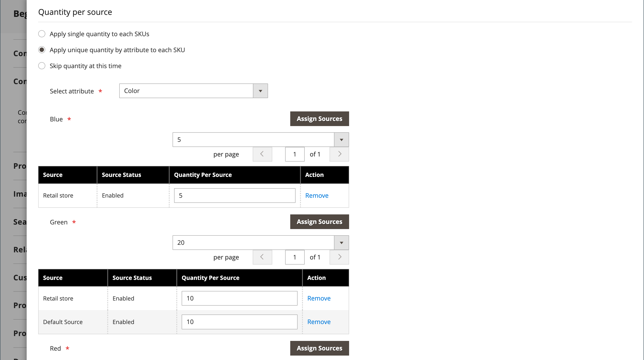Click Blue sources page number field
This screenshot has width=644, height=360.
295,154
